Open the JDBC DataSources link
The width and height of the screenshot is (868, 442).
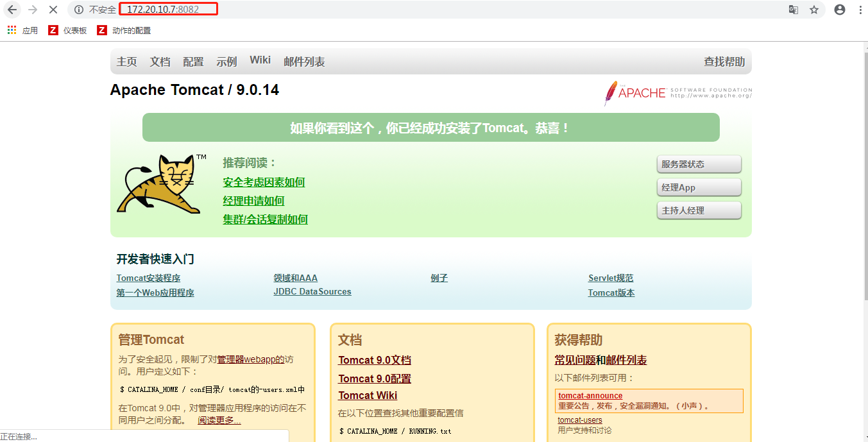point(312,291)
